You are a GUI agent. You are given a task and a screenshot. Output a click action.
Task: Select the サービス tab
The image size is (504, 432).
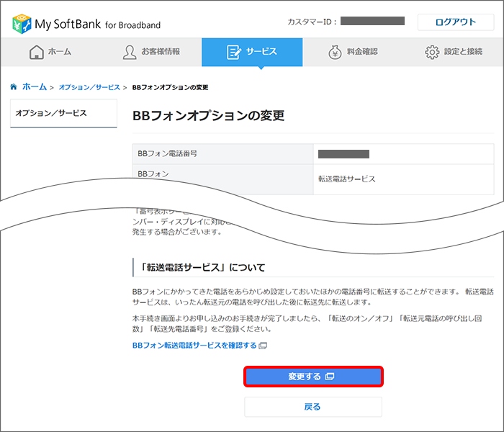(252, 52)
